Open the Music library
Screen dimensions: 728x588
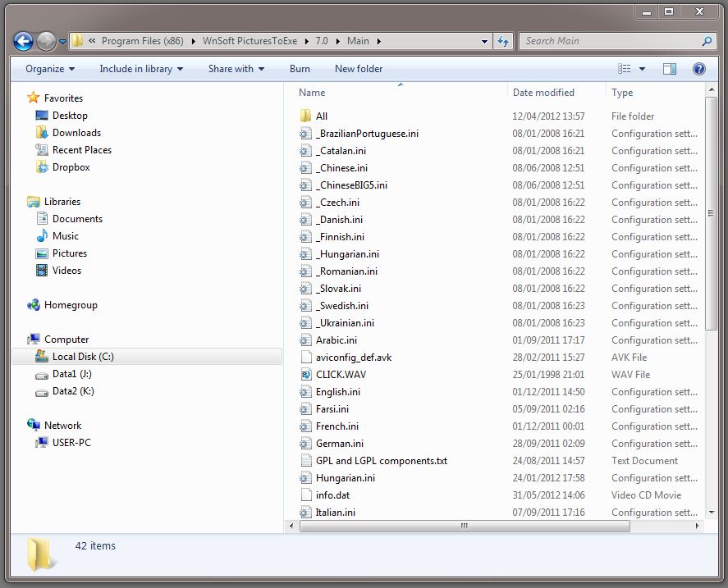click(x=66, y=235)
